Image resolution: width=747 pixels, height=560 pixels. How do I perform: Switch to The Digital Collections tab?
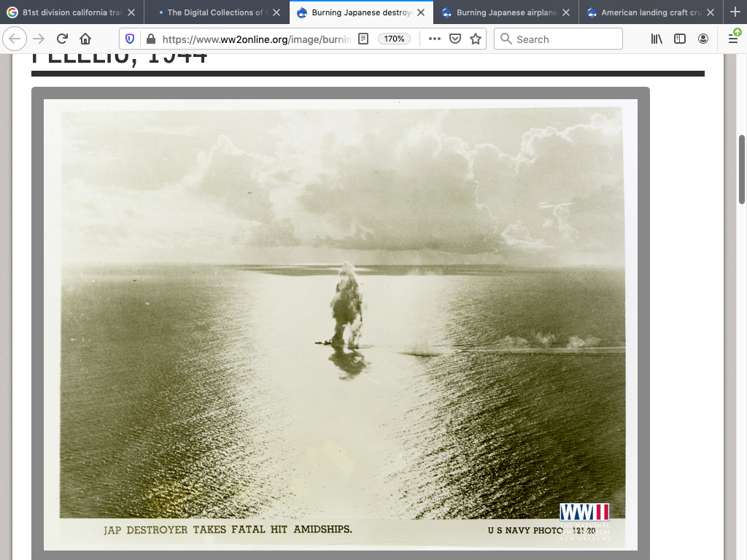click(212, 12)
